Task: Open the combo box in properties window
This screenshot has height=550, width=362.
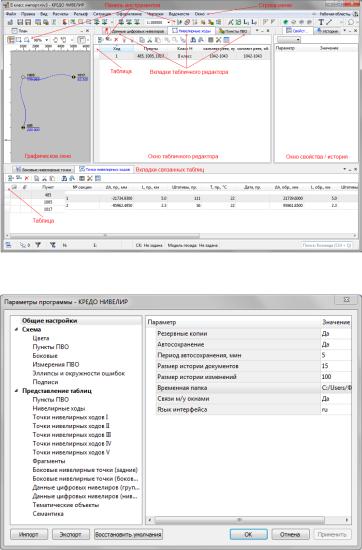Action: (289, 40)
